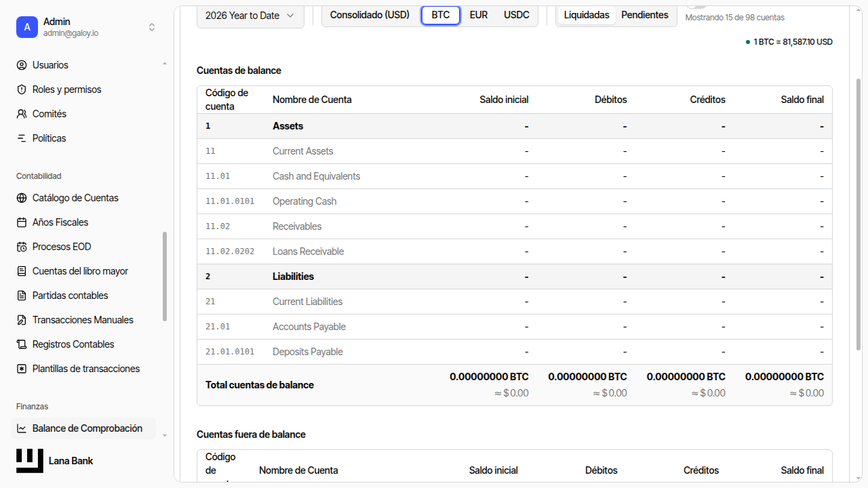The image size is (868, 488).
Task: Select the Consolidado (USD) currency tab
Action: click(370, 15)
